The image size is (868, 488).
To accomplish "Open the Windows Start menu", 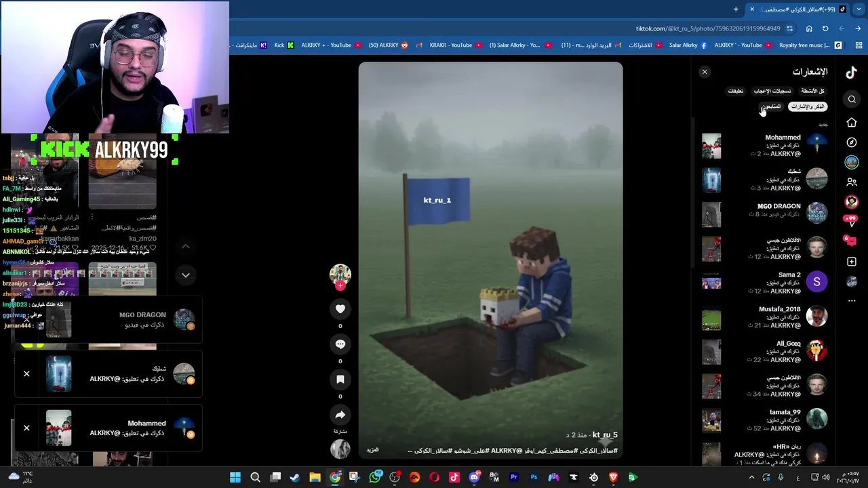I will [235, 477].
